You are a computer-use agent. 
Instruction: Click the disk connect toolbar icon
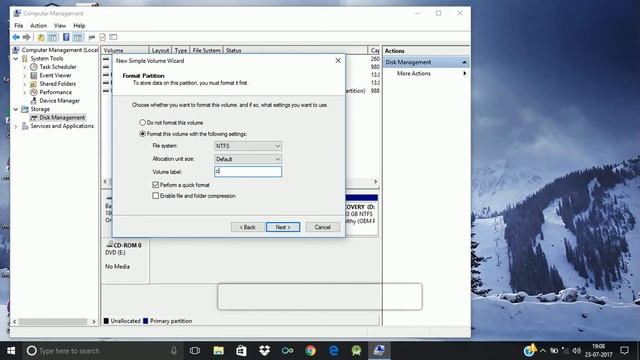[x=91, y=38]
